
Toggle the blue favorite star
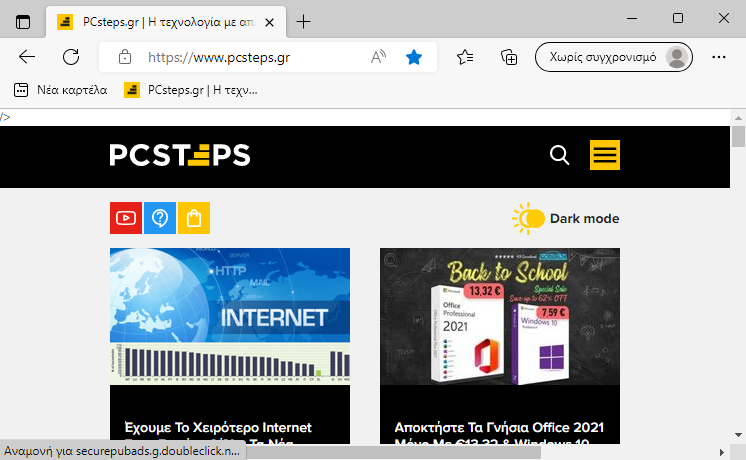pyautogui.click(x=413, y=57)
